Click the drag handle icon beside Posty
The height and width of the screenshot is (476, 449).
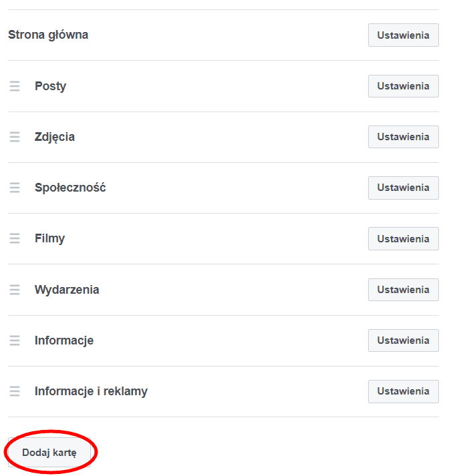pyautogui.click(x=15, y=86)
